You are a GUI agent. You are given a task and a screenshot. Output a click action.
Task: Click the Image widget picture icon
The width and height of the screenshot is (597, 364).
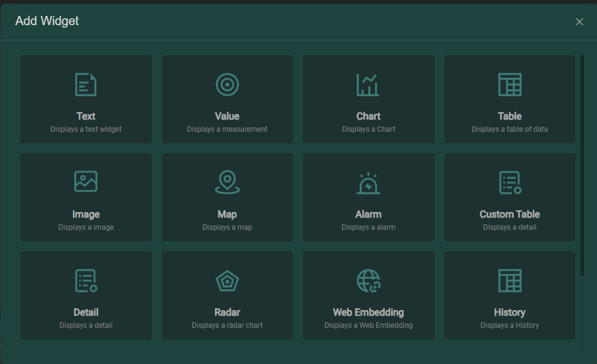[x=86, y=181]
